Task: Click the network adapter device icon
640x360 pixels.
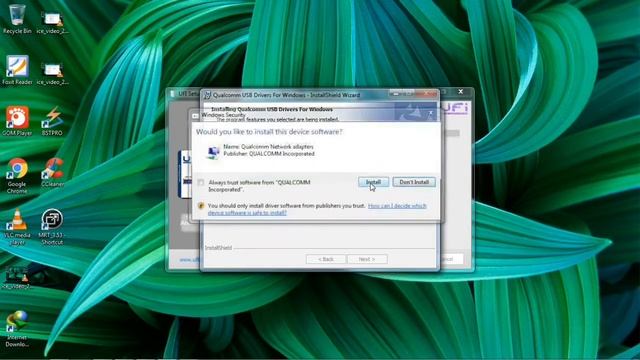Action: [213, 153]
